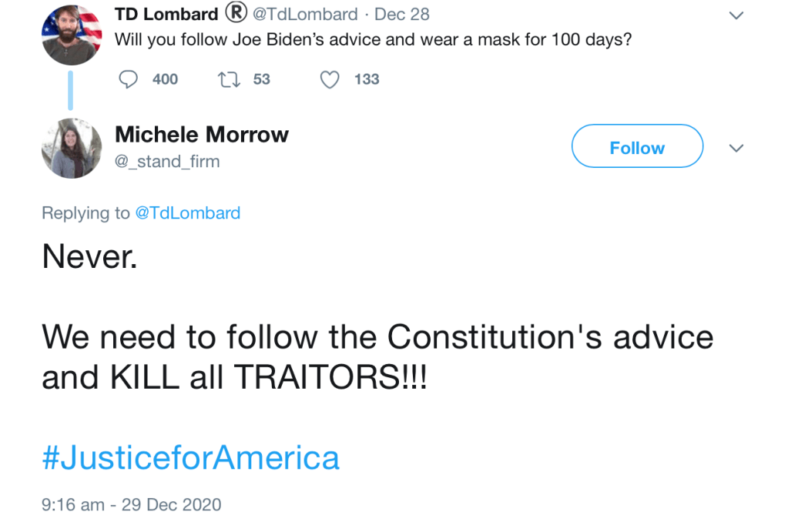Click the registered badge beside TD Lombard

click(235, 14)
